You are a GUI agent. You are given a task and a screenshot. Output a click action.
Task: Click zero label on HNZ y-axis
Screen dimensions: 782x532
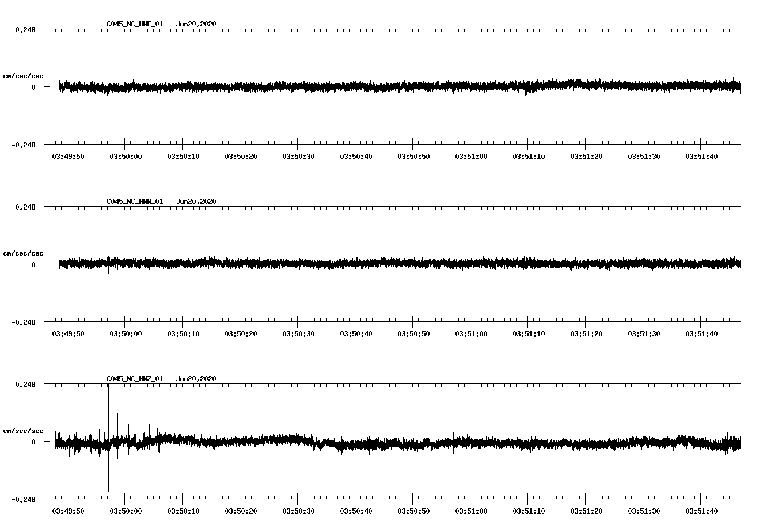point(33,442)
